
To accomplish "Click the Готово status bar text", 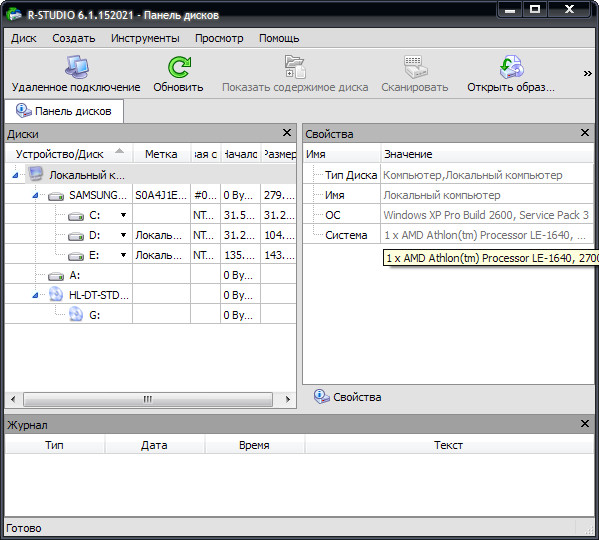I will tap(24, 528).
